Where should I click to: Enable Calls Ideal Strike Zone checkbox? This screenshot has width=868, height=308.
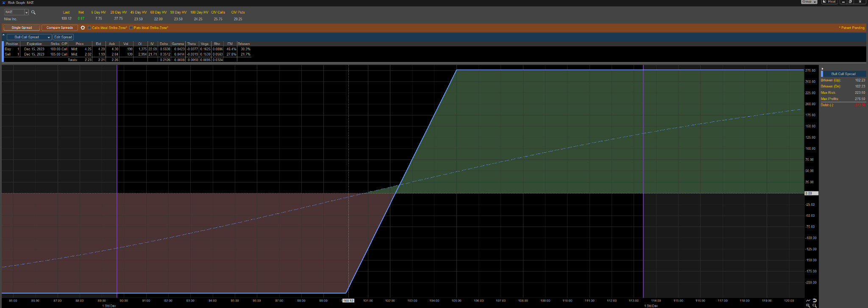89,28
